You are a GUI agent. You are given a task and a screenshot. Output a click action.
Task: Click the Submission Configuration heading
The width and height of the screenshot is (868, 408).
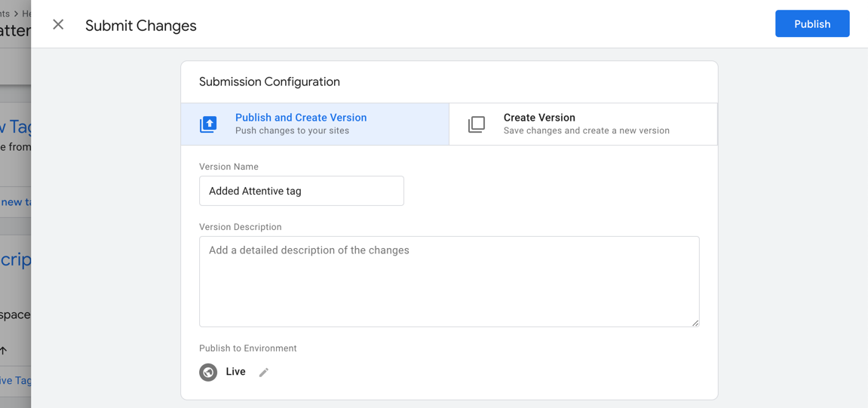269,81
